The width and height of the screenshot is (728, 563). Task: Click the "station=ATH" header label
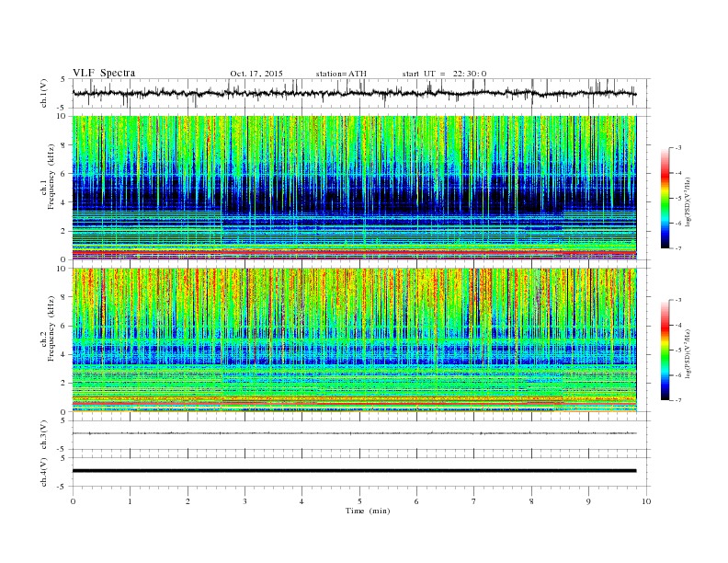341,74
